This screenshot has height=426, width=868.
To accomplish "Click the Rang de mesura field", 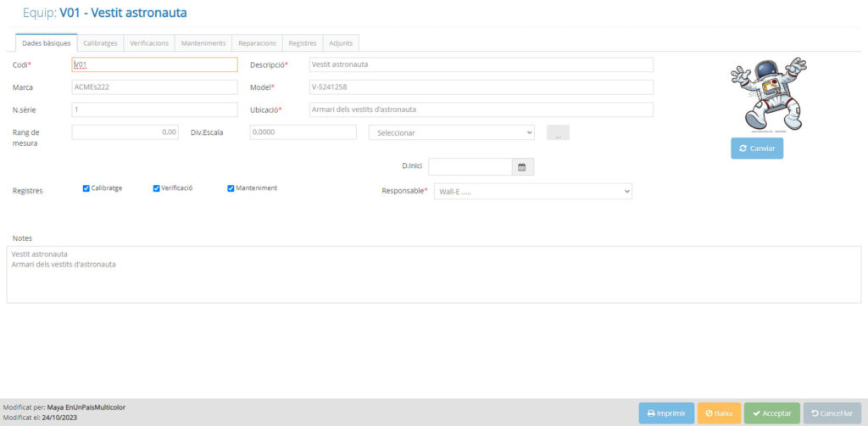I will coord(125,132).
